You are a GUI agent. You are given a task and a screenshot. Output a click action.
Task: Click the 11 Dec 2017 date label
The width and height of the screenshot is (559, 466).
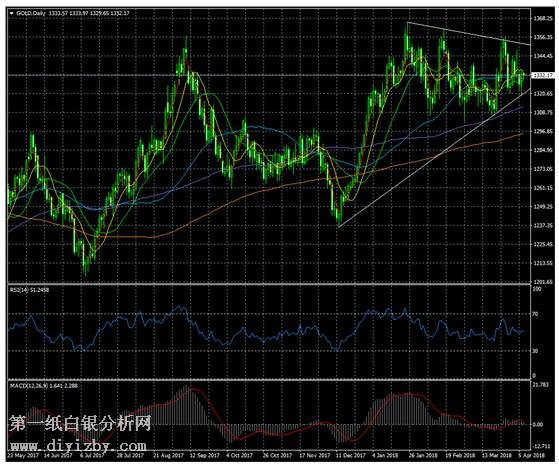351,455
